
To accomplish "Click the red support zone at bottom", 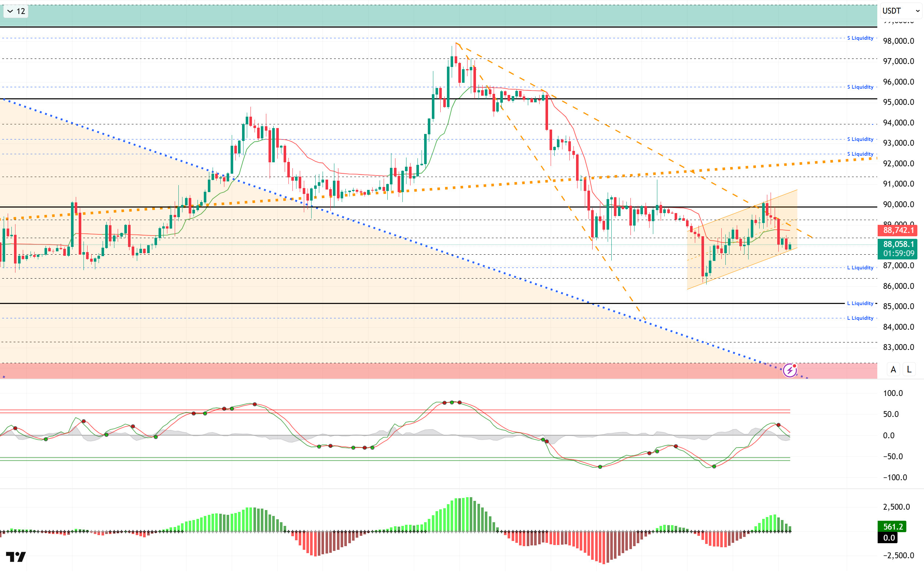I will tap(379, 371).
